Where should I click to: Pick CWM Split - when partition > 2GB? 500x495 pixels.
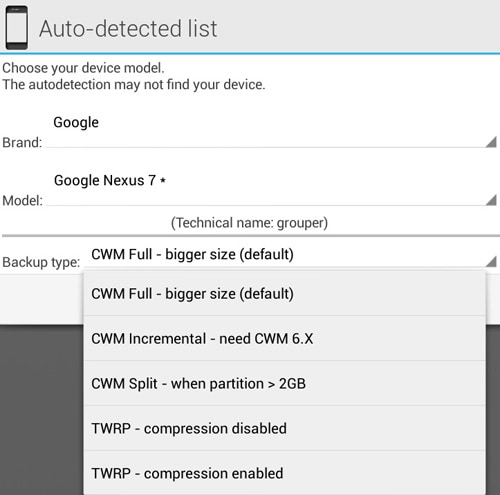(x=284, y=383)
